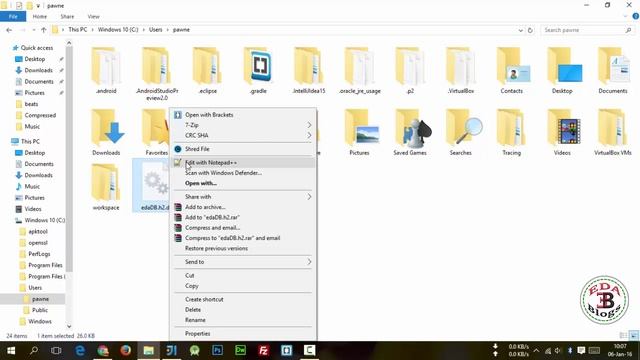
Task: Choose Add to archive...
Action: [x=243, y=207]
